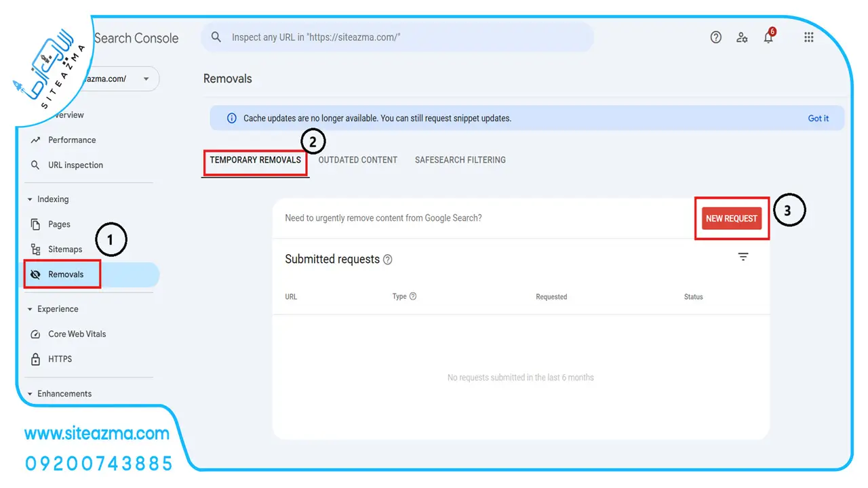Switch to the SafeSearch Filtering tab
This screenshot has height=488, width=868.
460,160
